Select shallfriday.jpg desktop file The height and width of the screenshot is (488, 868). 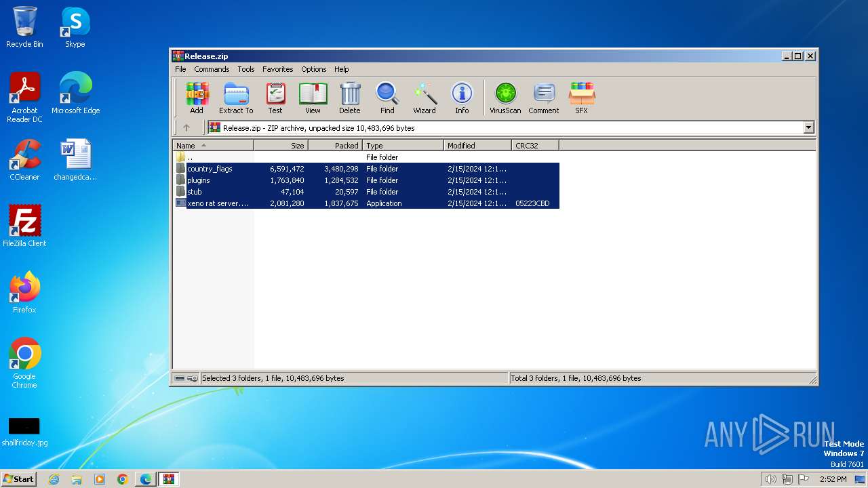(x=24, y=432)
